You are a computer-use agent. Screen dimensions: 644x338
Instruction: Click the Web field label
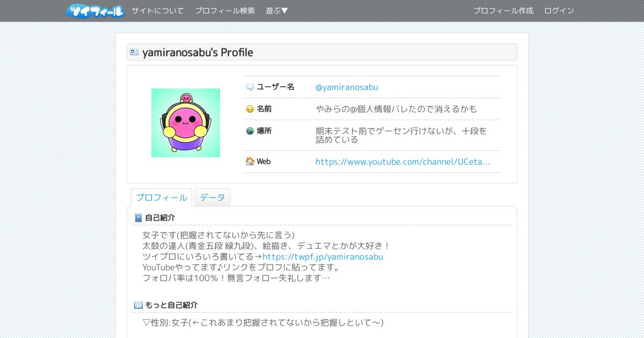pos(264,161)
